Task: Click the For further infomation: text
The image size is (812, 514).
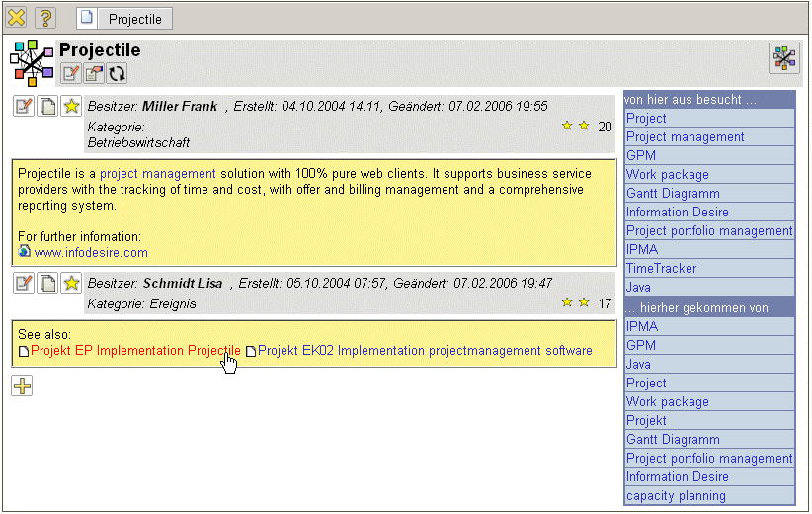Action: click(x=79, y=237)
